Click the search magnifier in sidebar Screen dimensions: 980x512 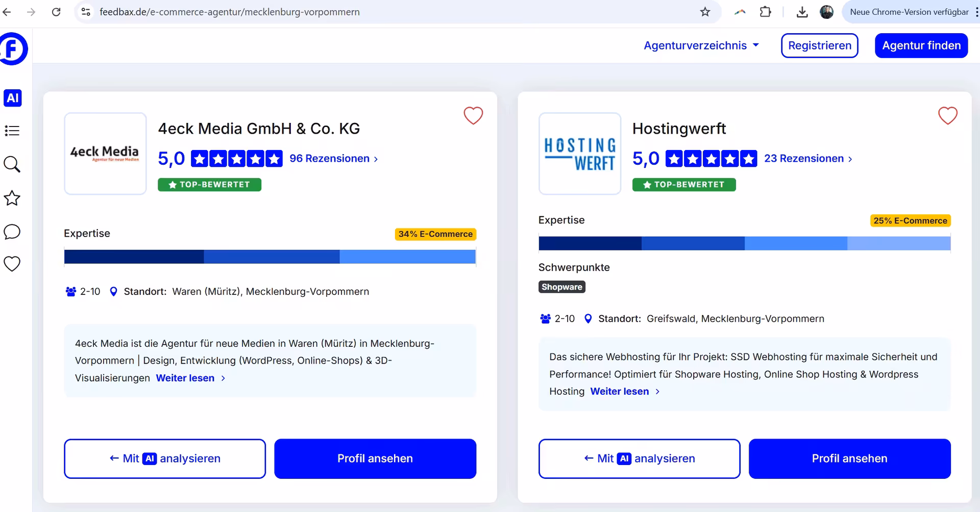coord(12,164)
